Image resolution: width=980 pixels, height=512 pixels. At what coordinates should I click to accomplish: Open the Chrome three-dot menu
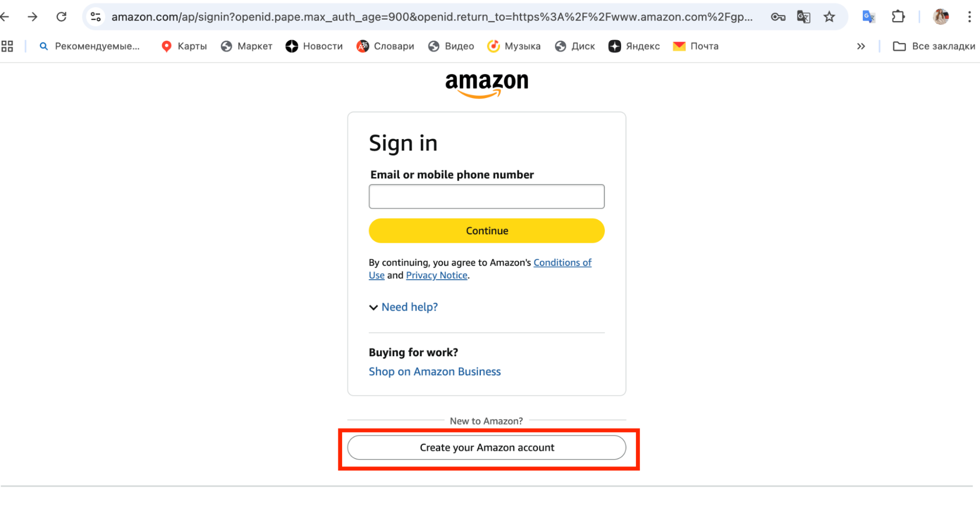[x=969, y=17]
